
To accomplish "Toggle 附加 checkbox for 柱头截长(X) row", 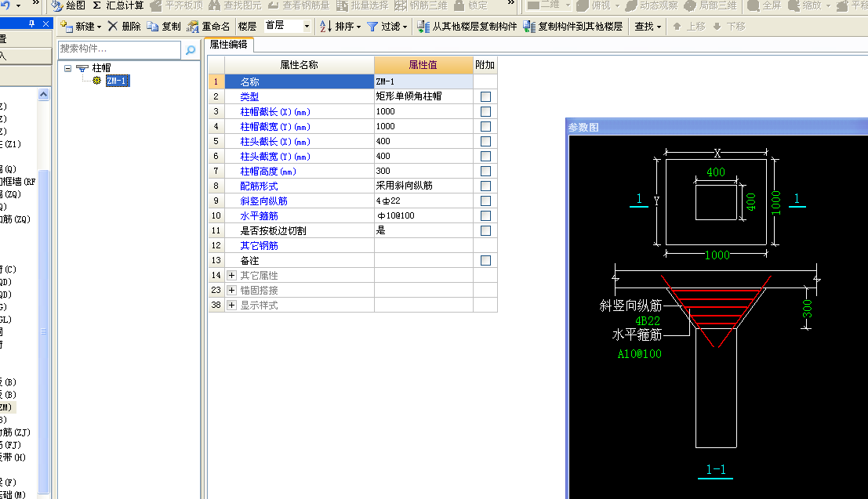I will (x=485, y=141).
